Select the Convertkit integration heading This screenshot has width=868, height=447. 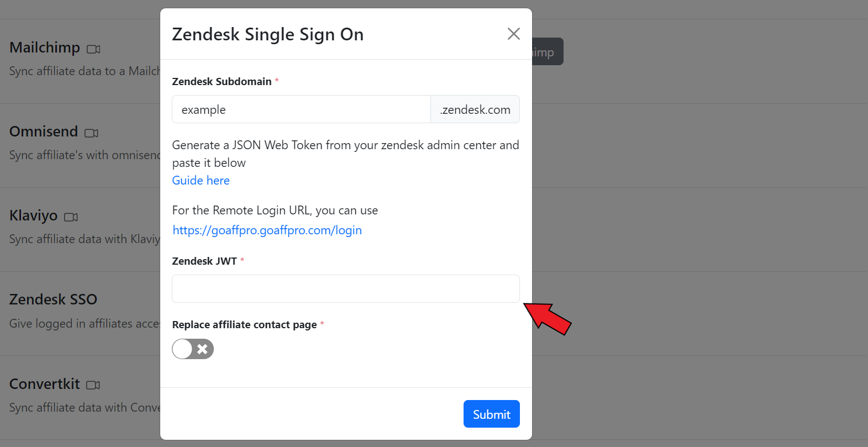(x=45, y=383)
